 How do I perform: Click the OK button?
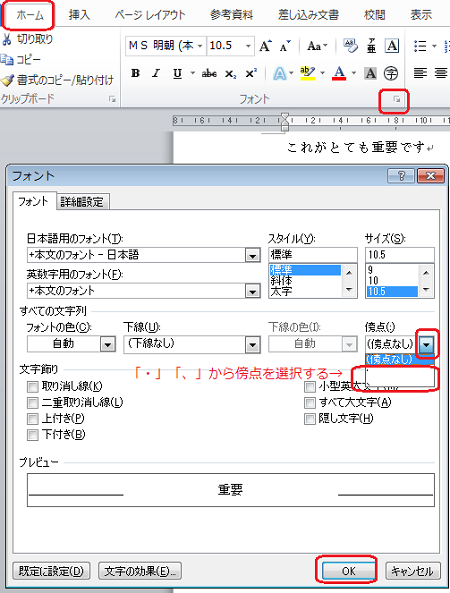[348, 571]
